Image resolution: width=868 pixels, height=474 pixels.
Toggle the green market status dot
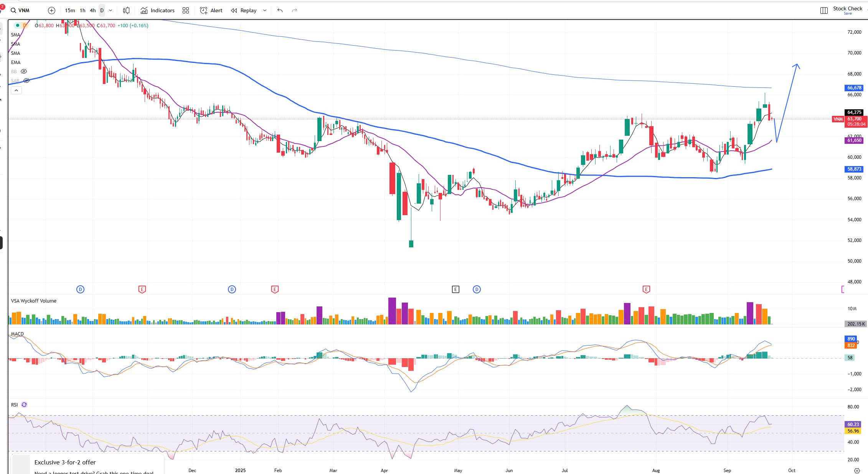click(x=17, y=25)
